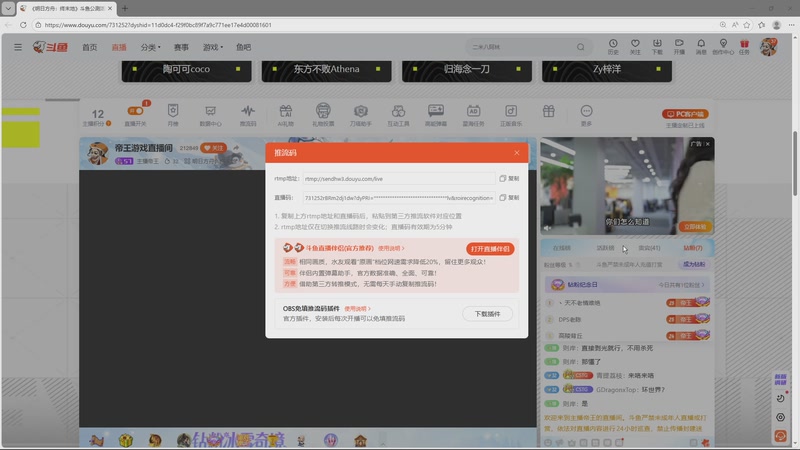The width and height of the screenshot is (800, 450).
Task: Open 使用说明 link for OBS plugin
Action: pyautogui.click(x=357, y=309)
